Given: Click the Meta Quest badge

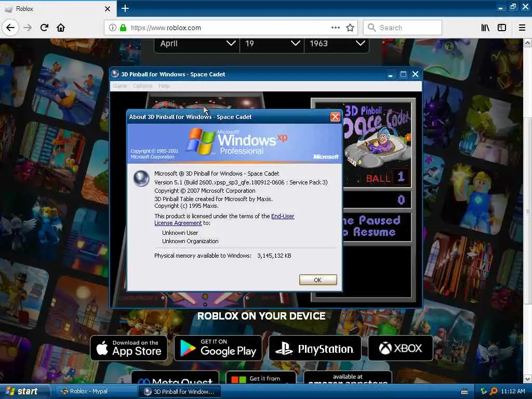Looking at the screenshot, I should tap(176, 378).
